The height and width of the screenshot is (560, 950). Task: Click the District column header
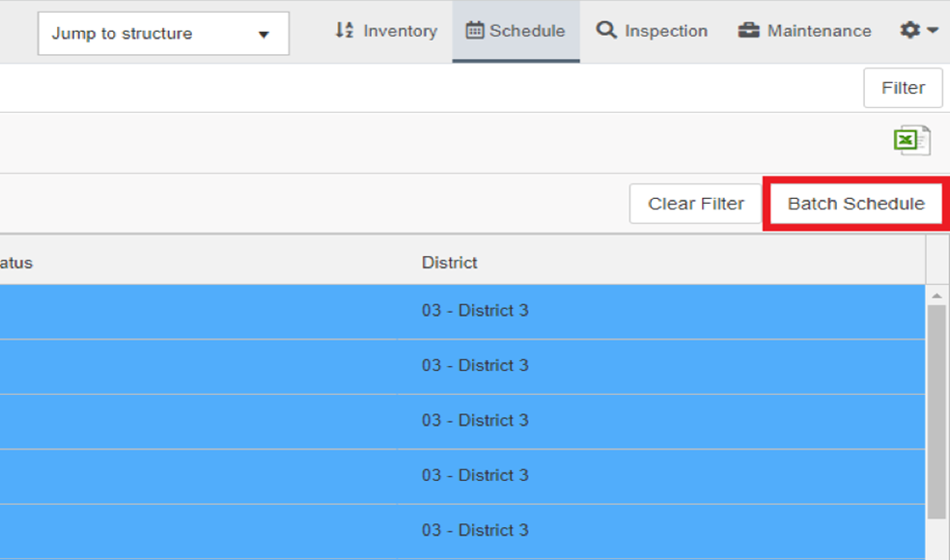coord(449,263)
